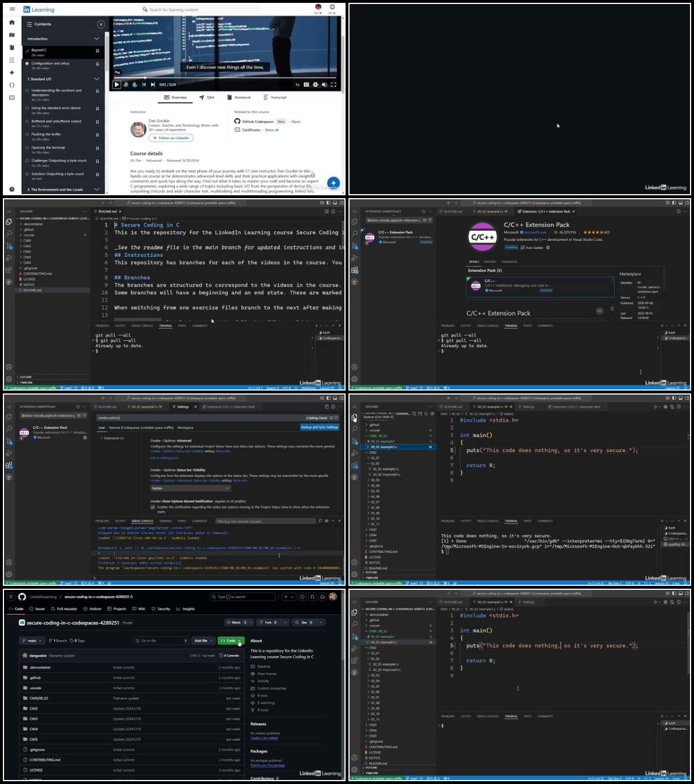Image resolution: width=694 pixels, height=784 pixels.
Task: Open the Notebook tab under the video
Action: click(239, 98)
